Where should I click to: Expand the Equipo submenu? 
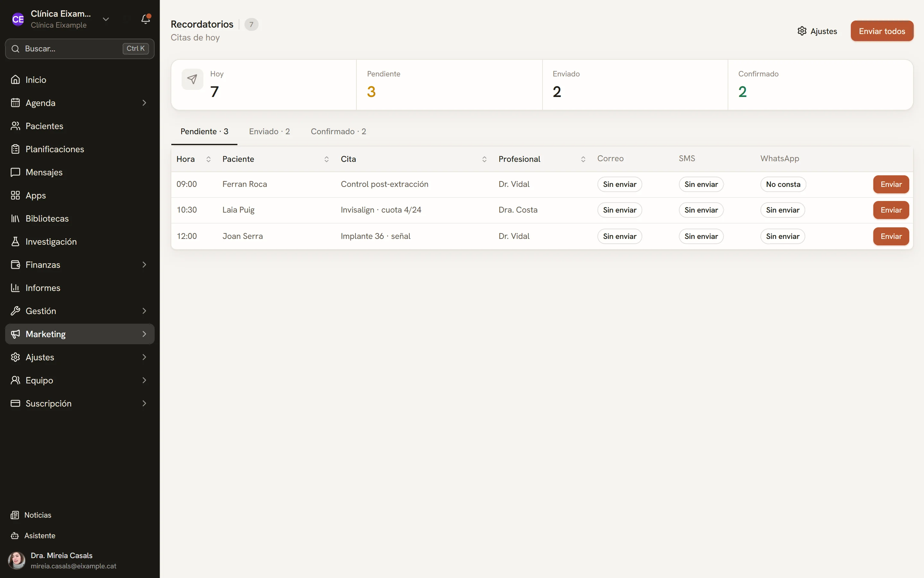[144, 380]
